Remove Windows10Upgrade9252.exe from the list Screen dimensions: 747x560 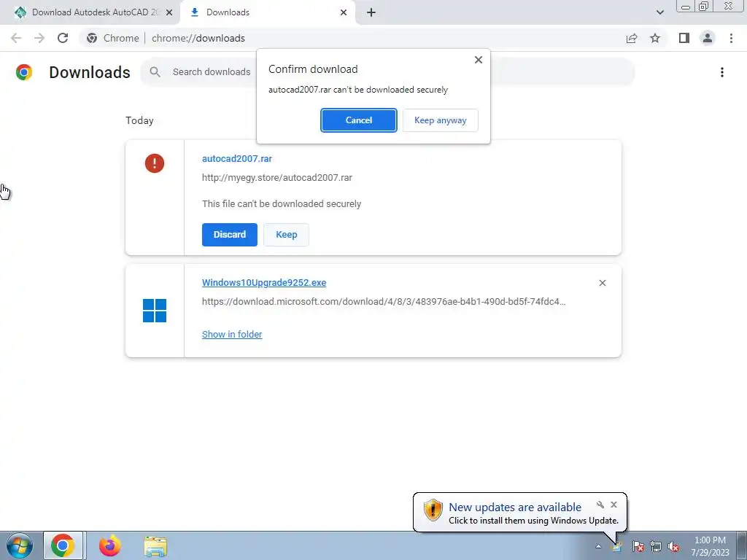602,283
